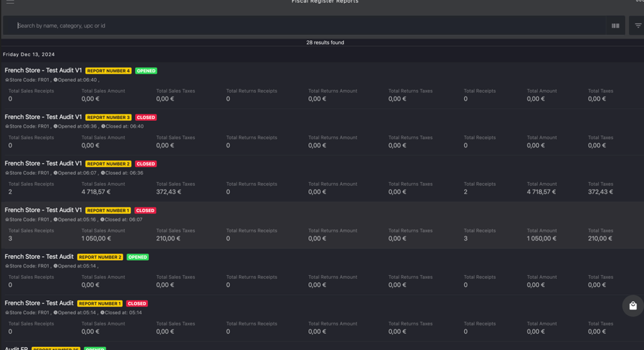
Task: Click Total Taxes value 372,43 € at right
Action: point(601,191)
